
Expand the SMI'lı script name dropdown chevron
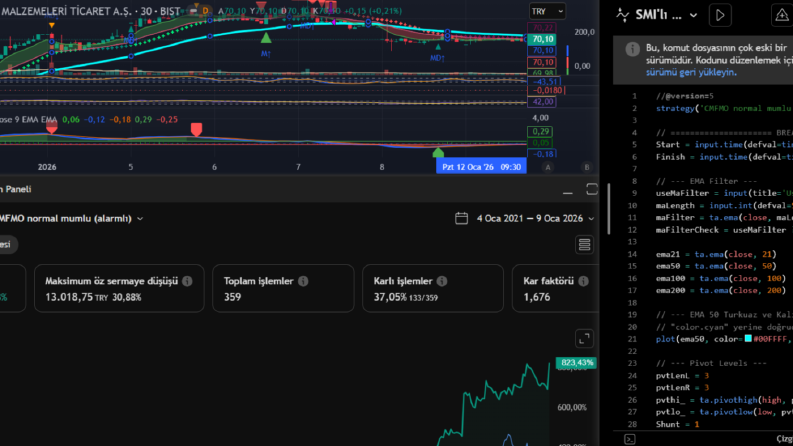[x=693, y=16]
